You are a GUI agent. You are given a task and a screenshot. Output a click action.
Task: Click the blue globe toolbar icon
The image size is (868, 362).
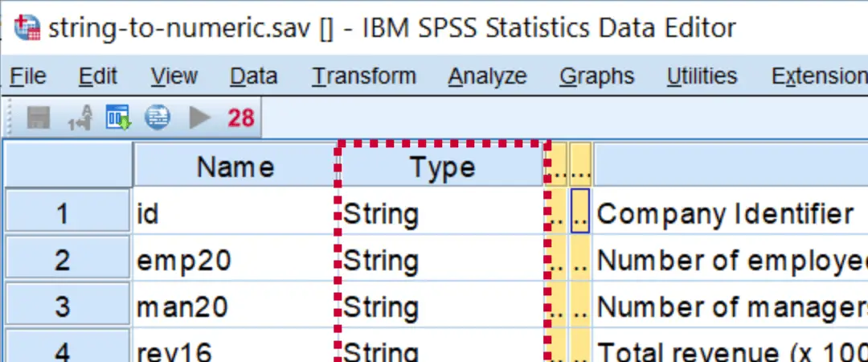click(158, 118)
